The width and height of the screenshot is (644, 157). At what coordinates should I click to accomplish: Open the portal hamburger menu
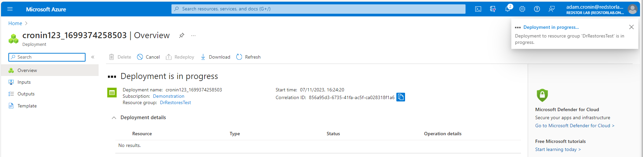pyautogui.click(x=10, y=9)
